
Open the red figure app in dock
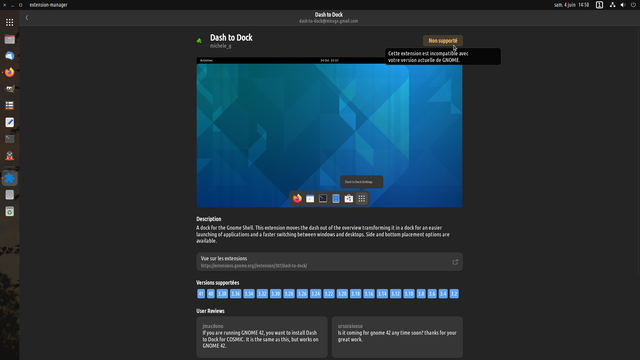click(9, 156)
